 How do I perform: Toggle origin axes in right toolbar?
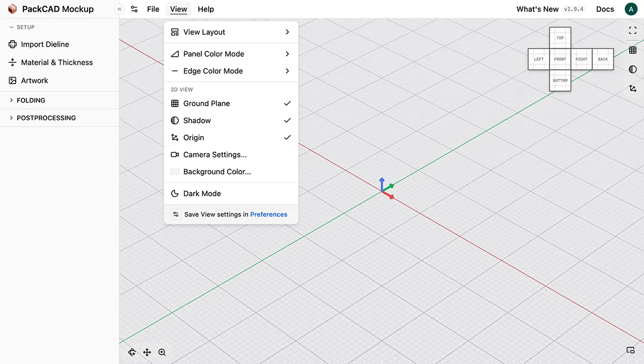[x=633, y=88]
